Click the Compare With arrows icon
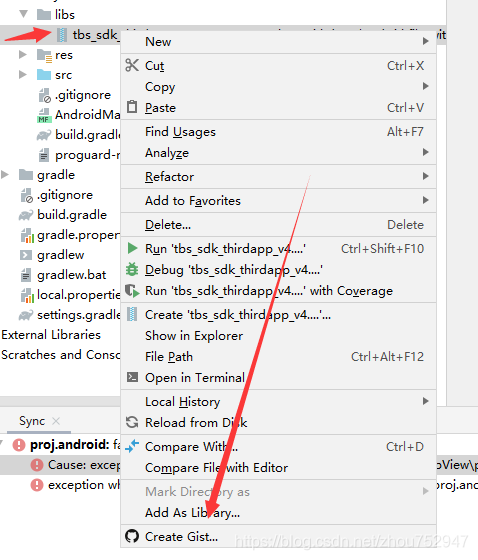This screenshot has width=478, height=560. pyautogui.click(x=132, y=446)
